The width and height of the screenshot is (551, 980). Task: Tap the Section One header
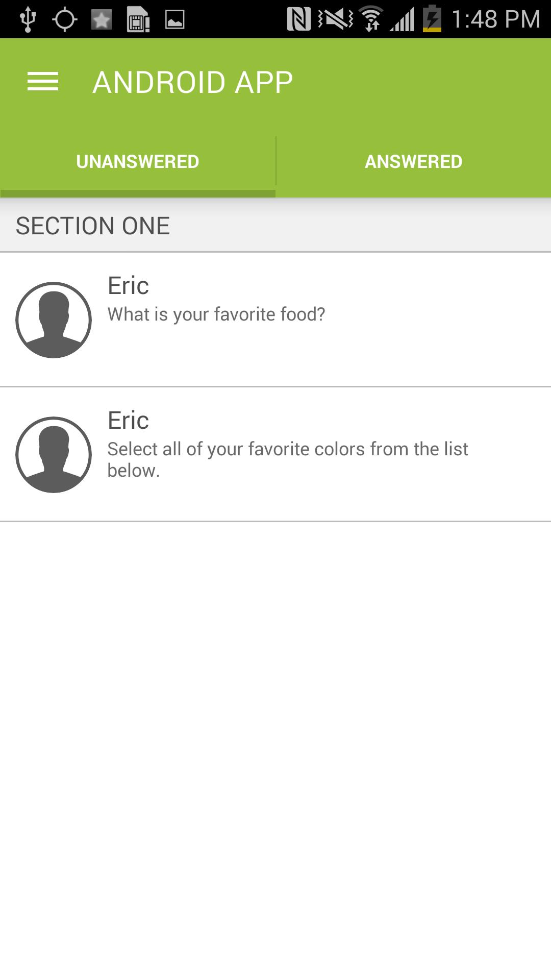[x=93, y=226]
